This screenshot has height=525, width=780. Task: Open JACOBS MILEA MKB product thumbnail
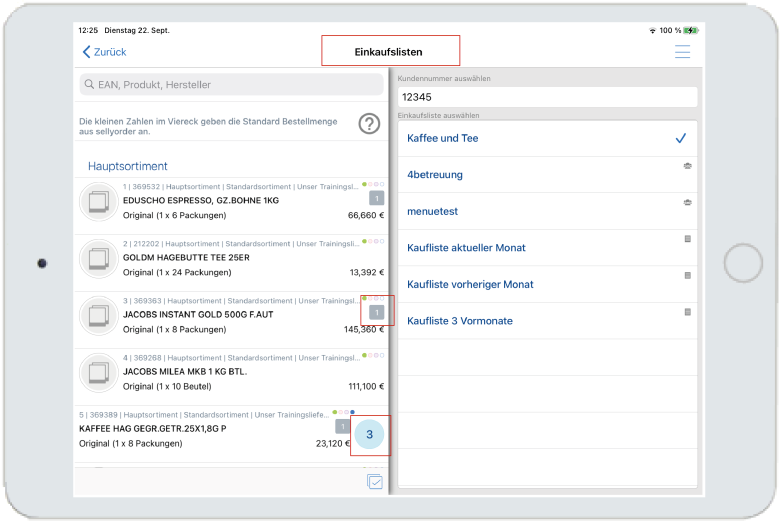tap(98, 373)
